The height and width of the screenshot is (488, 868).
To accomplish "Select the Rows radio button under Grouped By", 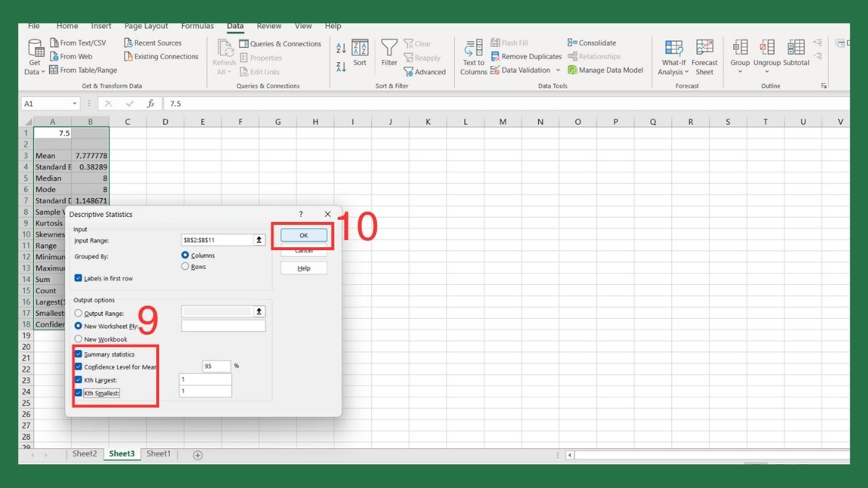I will (x=187, y=265).
